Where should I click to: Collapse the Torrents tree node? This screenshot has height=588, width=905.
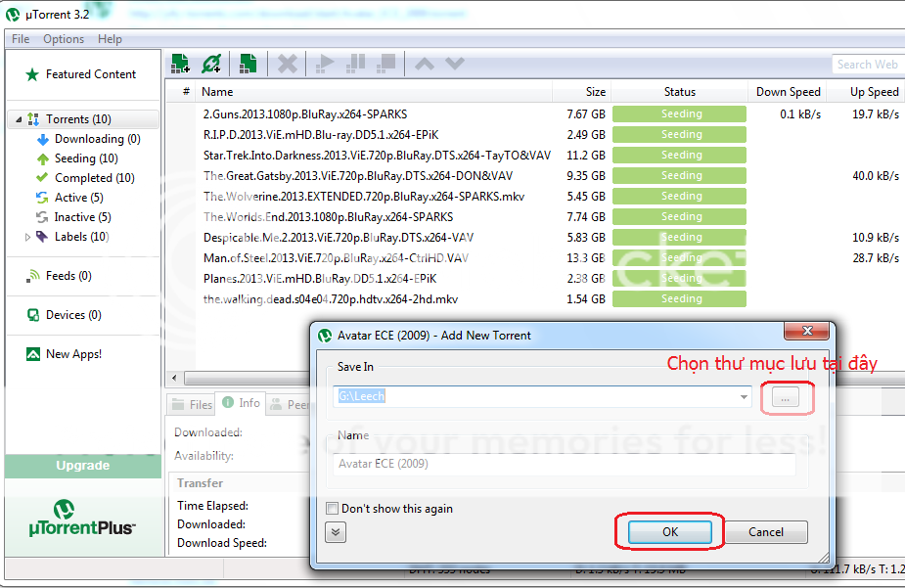(19, 119)
